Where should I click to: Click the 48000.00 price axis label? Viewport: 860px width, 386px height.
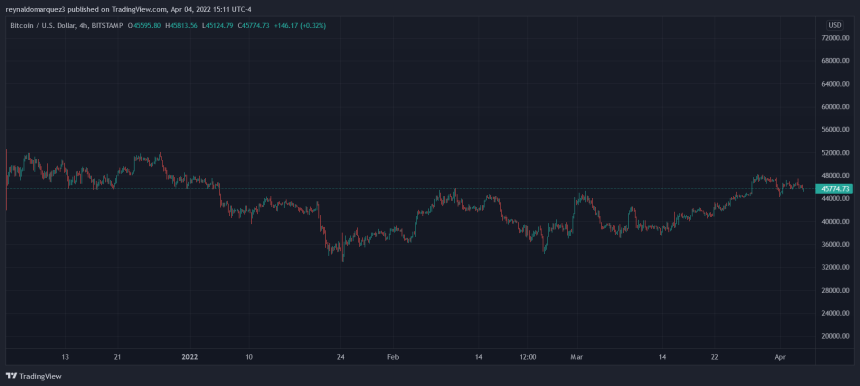[836, 176]
